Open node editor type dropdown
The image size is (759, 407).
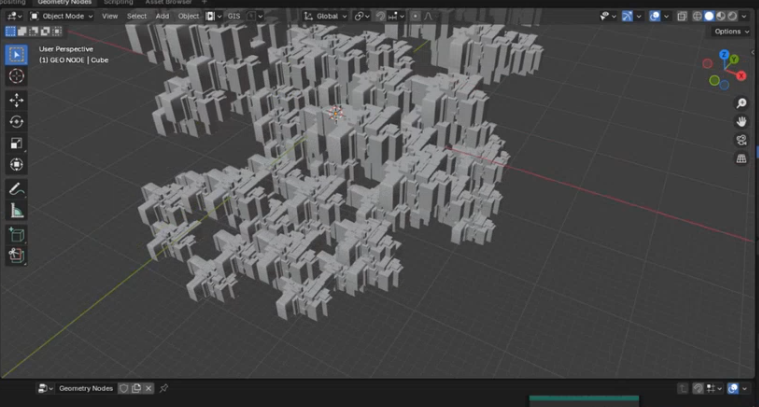click(46, 388)
